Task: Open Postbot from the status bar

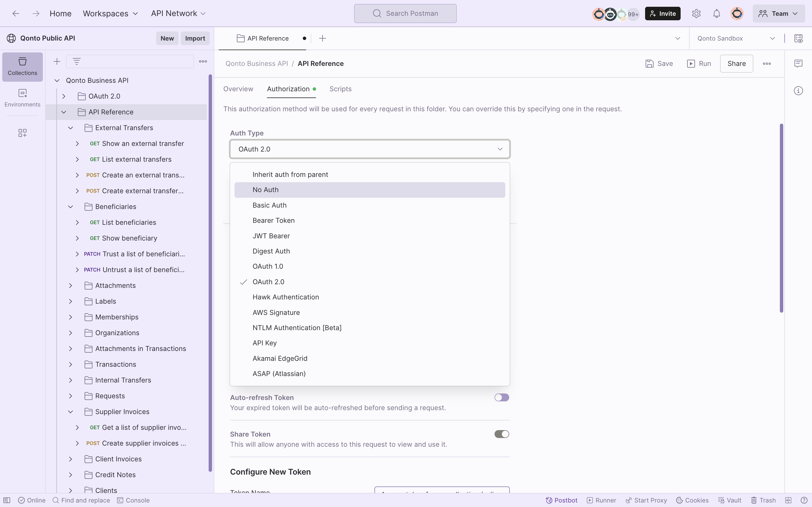Action: click(561, 500)
